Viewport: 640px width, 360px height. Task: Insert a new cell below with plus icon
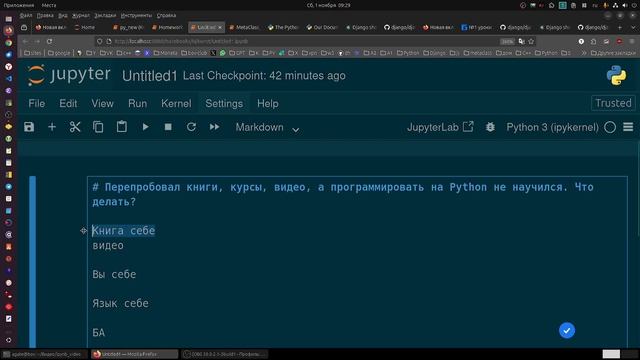(x=52, y=127)
